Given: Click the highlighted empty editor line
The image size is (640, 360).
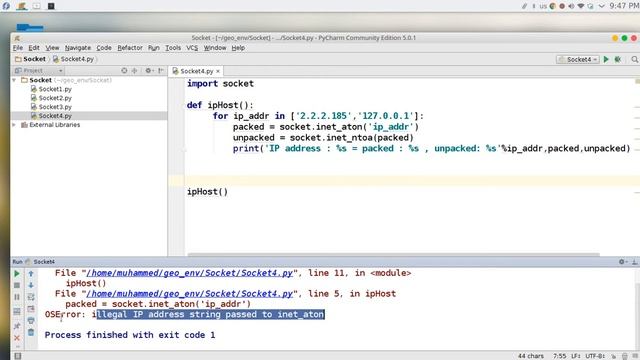Looking at the screenshot, I should (x=412, y=181).
